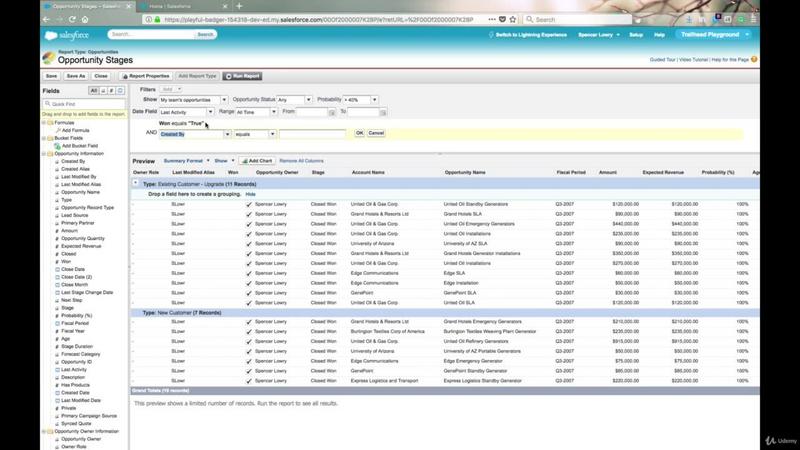Open the browser home page icon
This screenshot has width=800, height=450.
(x=85, y=19)
